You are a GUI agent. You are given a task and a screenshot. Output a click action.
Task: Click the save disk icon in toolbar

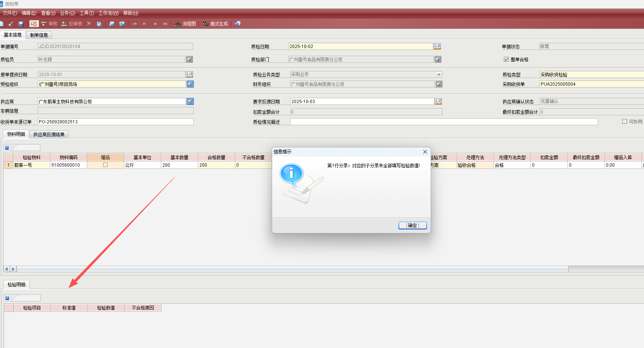21,24
